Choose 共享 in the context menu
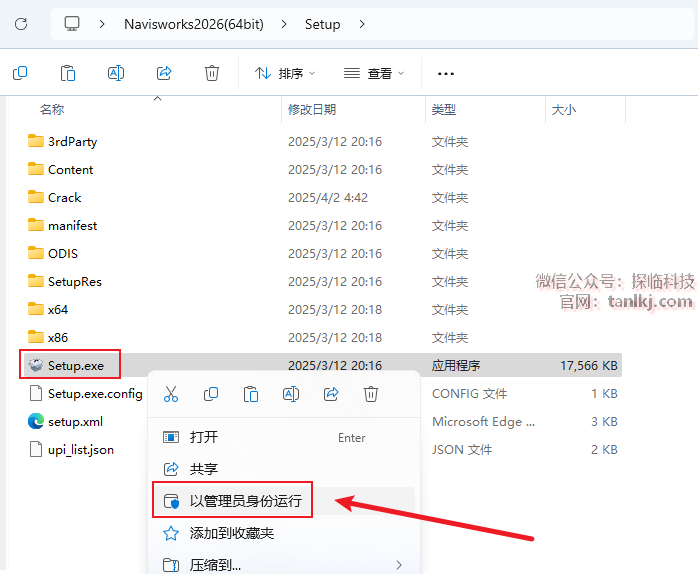698x574 pixels. (284, 469)
